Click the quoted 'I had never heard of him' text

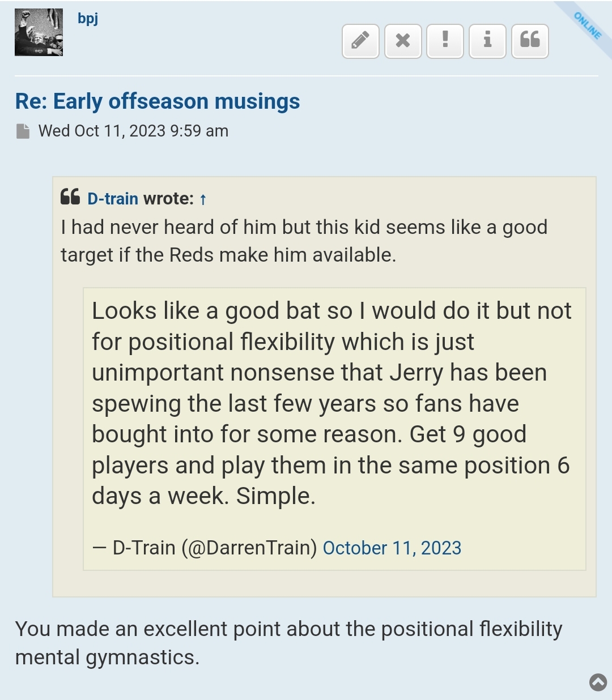(x=304, y=241)
